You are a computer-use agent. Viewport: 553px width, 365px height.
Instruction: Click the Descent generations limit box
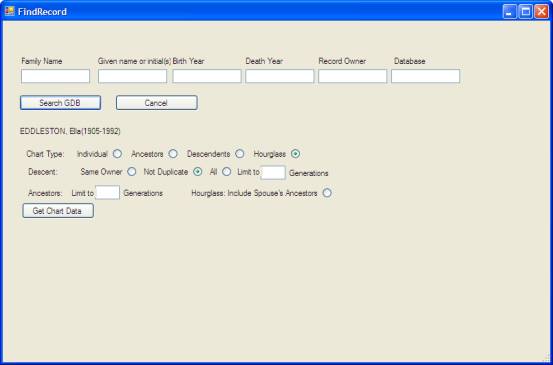[x=273, y=172]
